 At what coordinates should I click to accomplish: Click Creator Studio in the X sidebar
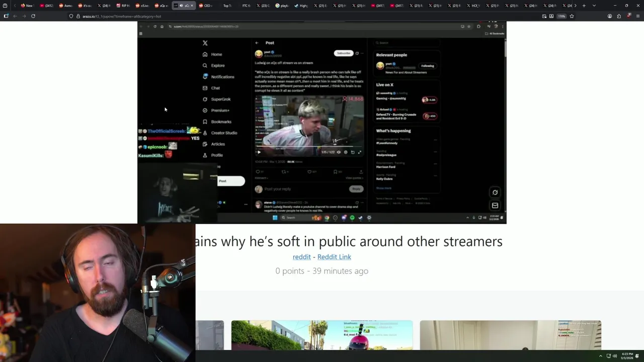(220, 133)
